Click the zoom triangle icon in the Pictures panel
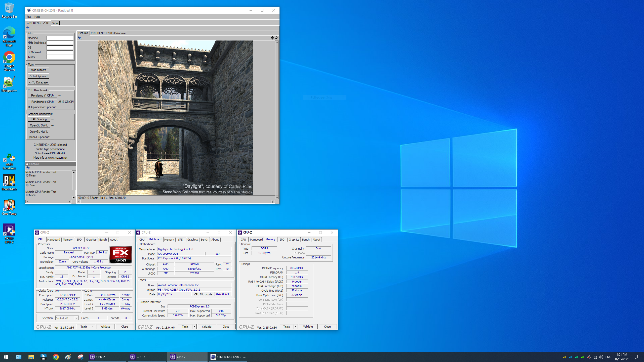Viewport: 644px width, 362px height. tap(276, 38)
